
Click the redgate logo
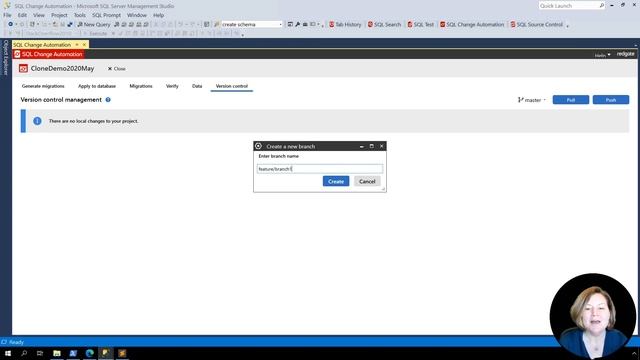[625, 54]
